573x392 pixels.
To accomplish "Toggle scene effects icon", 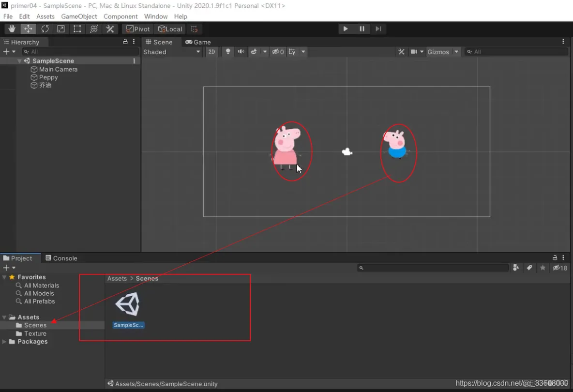I will (254, 52).
